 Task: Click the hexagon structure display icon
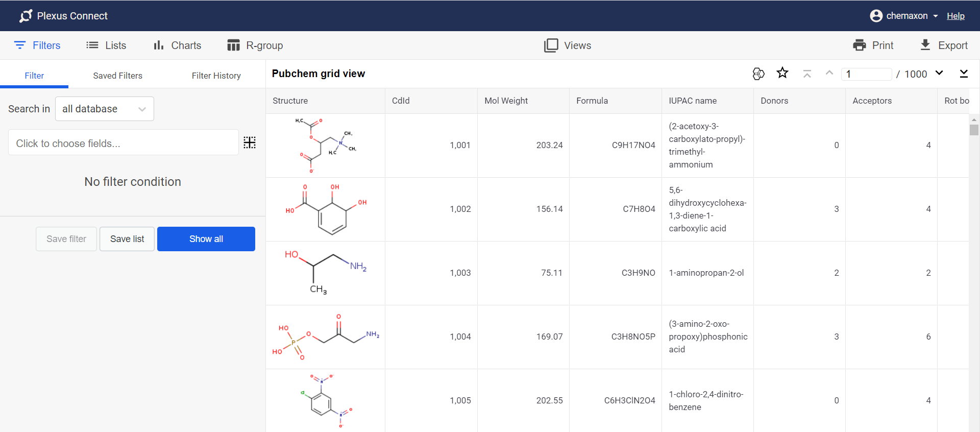[x=758, y=74]
